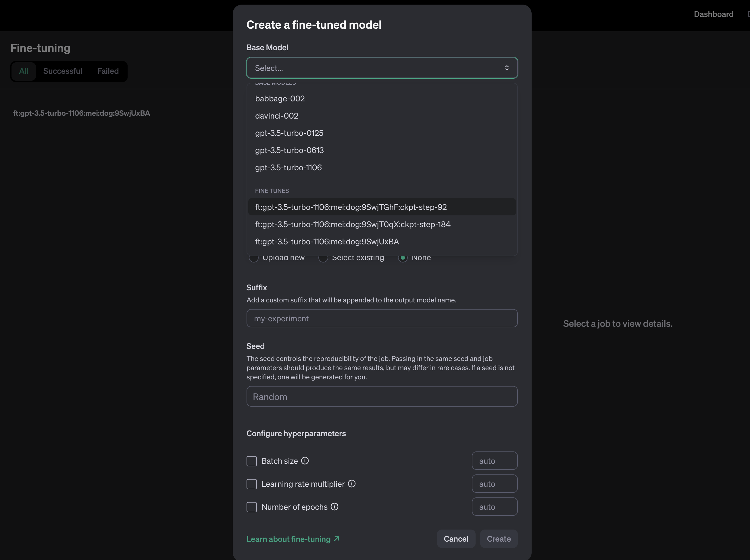Check the Number of epochs checkbox
This screenshot has width=750, height=560.
[x=252, y=507]
